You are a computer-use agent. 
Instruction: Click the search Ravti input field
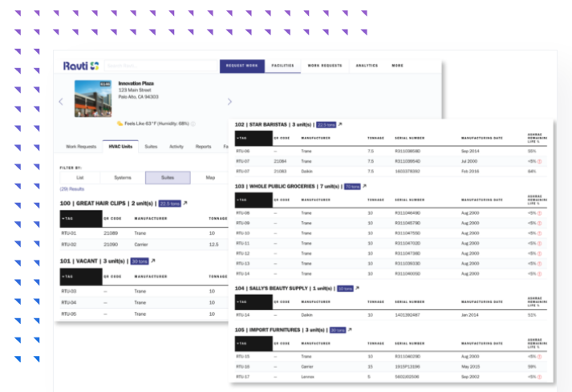pos(161,66)
